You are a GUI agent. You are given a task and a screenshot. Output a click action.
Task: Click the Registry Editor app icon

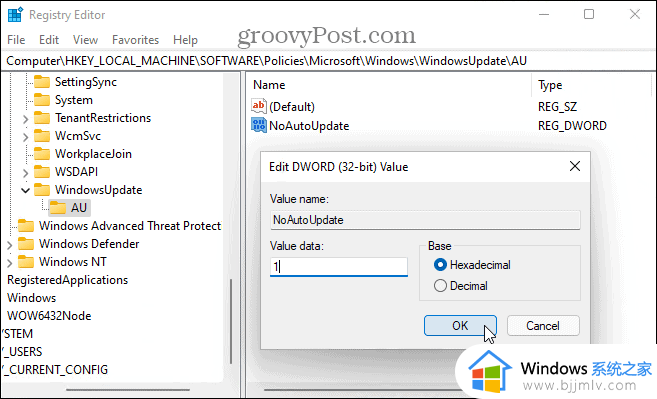pyautogui.click(x=15, y=15)
